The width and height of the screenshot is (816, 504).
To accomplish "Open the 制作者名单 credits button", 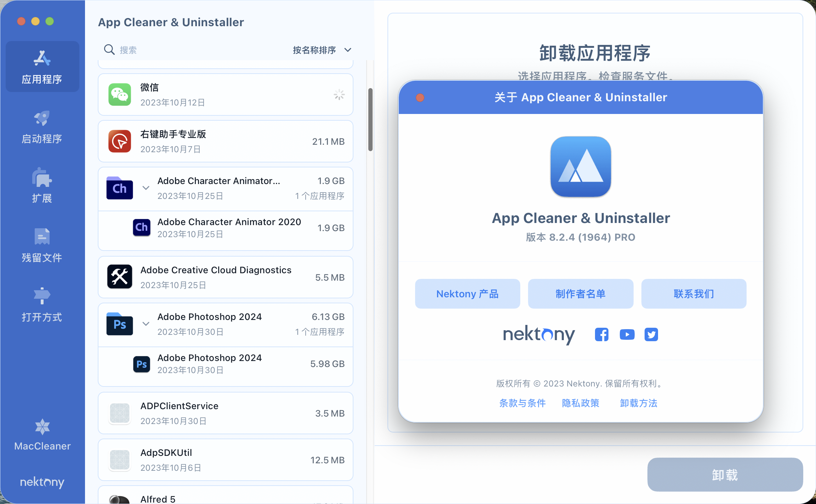I will tap(581, 294).
